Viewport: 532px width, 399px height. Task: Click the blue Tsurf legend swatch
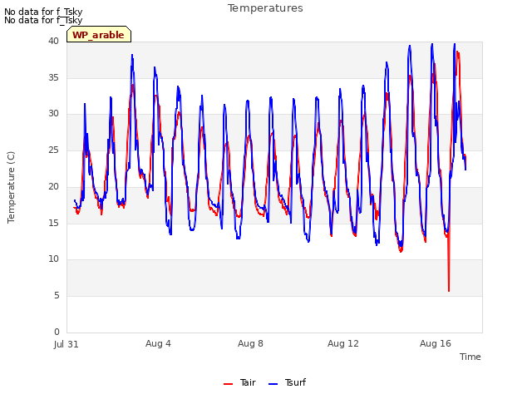click(x=273, y=384)
